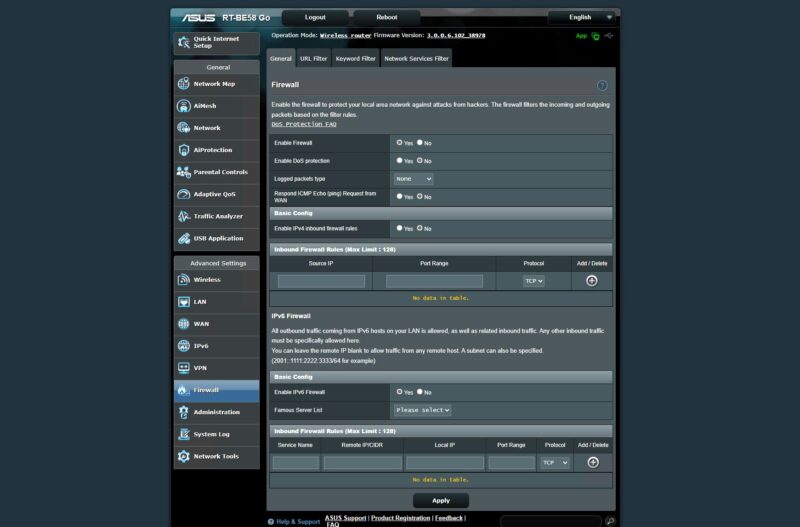Open Quick Internet Setup wizard icon
Screen dimensions: 800x527
184,42
